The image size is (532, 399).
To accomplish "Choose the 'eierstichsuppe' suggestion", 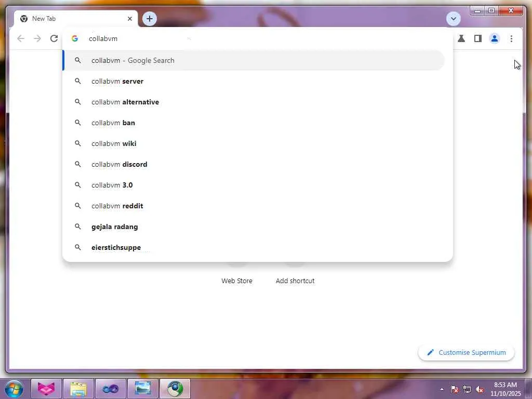I will (254, 247).
